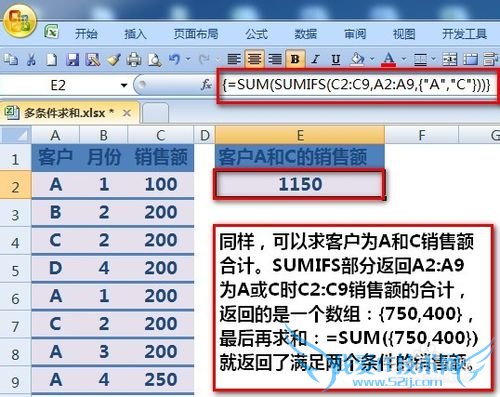
Task: Align text right in toolbar
Action: [275, 59]
